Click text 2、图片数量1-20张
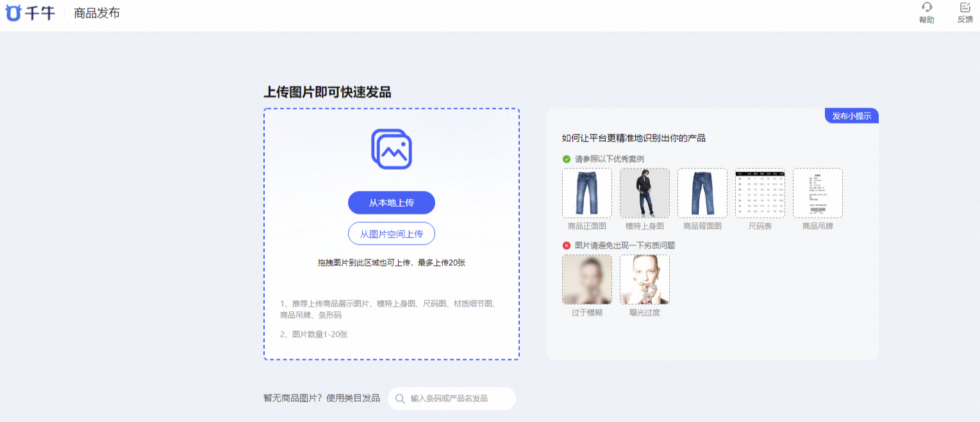The width and height of the screenshot is (980, 422). coord(314,334)
